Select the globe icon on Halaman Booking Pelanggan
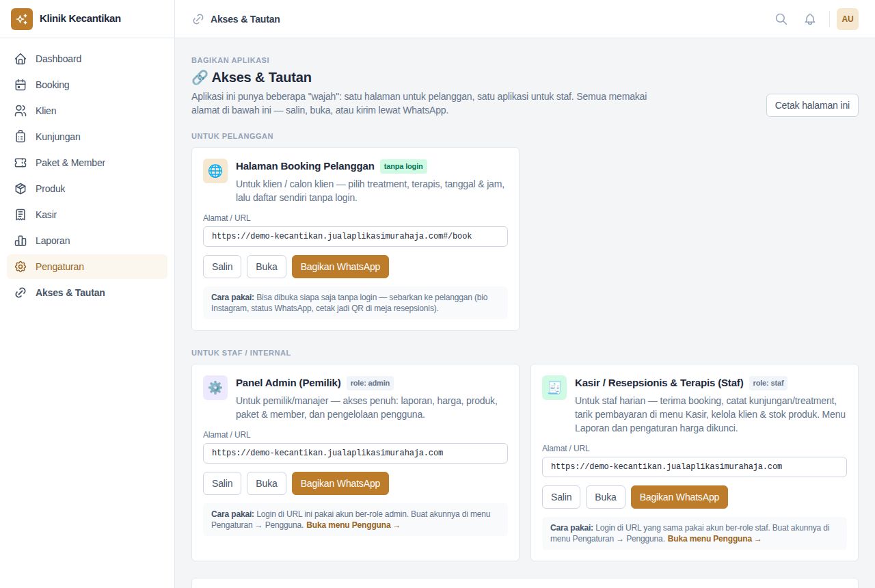 215,171
